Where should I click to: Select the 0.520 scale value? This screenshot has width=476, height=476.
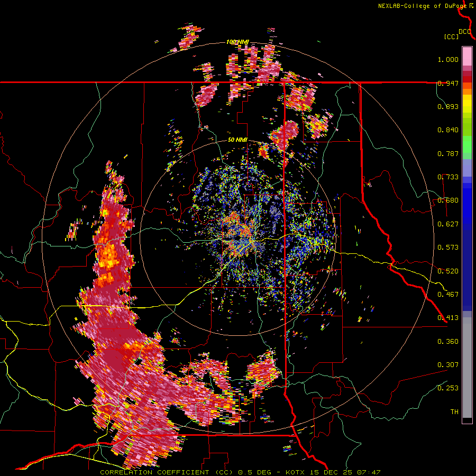pyautogui.click(x=448, y=271)
